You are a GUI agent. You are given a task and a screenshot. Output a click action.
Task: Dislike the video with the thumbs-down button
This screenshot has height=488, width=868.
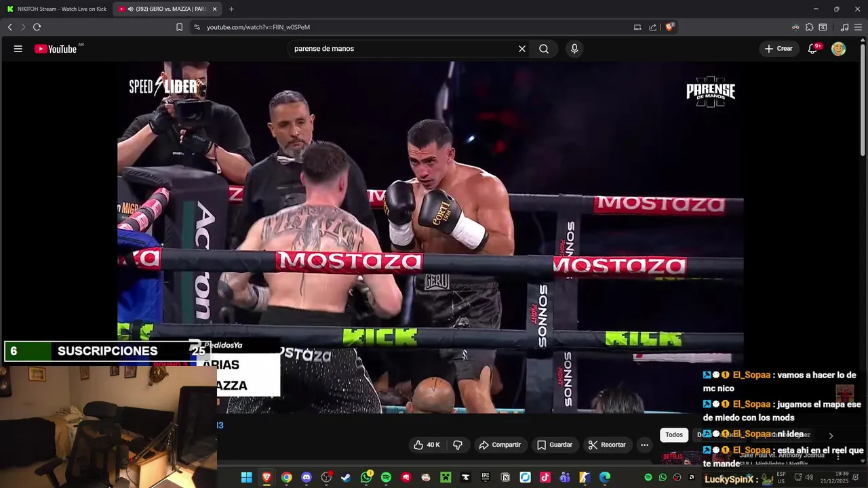click(x=457, y=445)
